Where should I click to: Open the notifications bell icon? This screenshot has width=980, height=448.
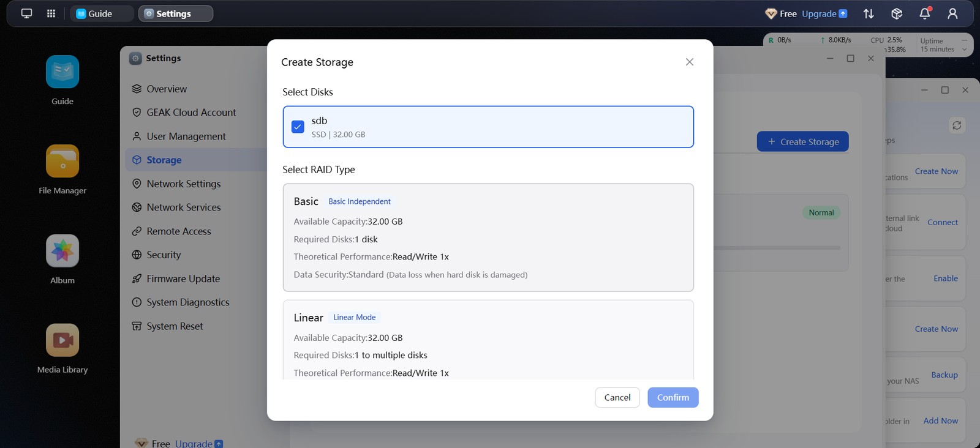pos(925,13)
